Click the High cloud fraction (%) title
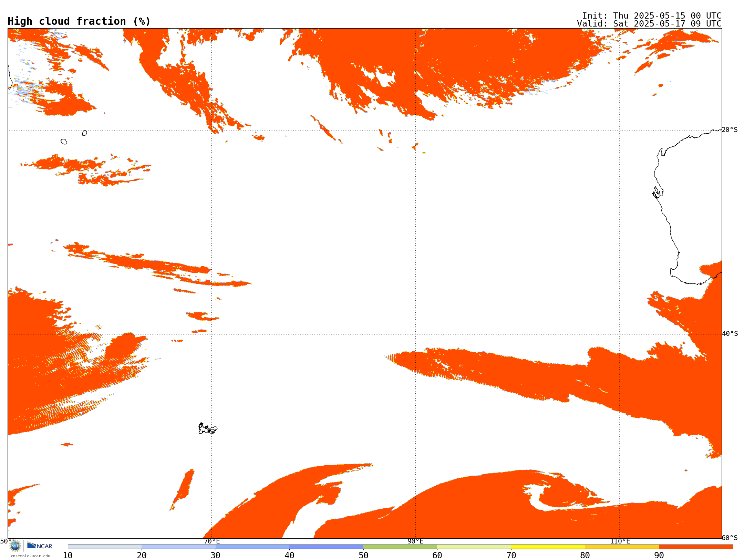The image size is (744, 560). [79, 21]
